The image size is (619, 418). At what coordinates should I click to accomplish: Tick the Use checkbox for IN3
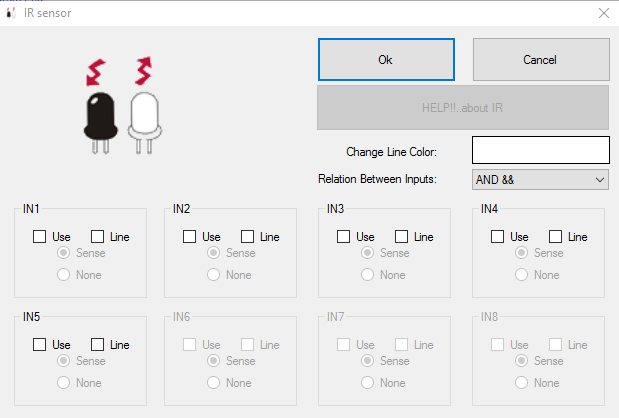pyautogui.click(x=343, y=237)
